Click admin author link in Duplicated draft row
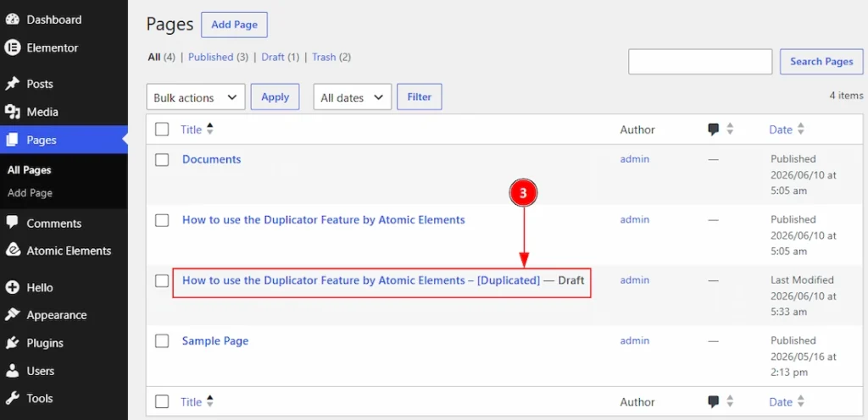This screenshot has height=420, width=868. tap(634, 280)
